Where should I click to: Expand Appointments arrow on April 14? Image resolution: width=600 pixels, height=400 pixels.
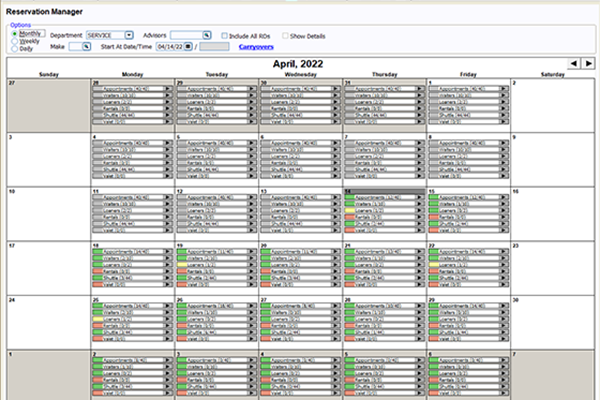(x=420, y=198)
